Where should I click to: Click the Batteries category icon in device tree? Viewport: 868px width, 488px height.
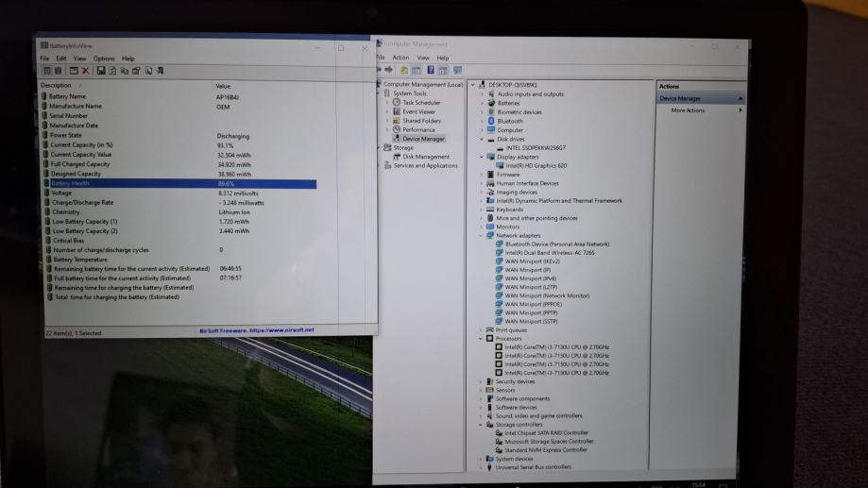click(x=490, y=103)
